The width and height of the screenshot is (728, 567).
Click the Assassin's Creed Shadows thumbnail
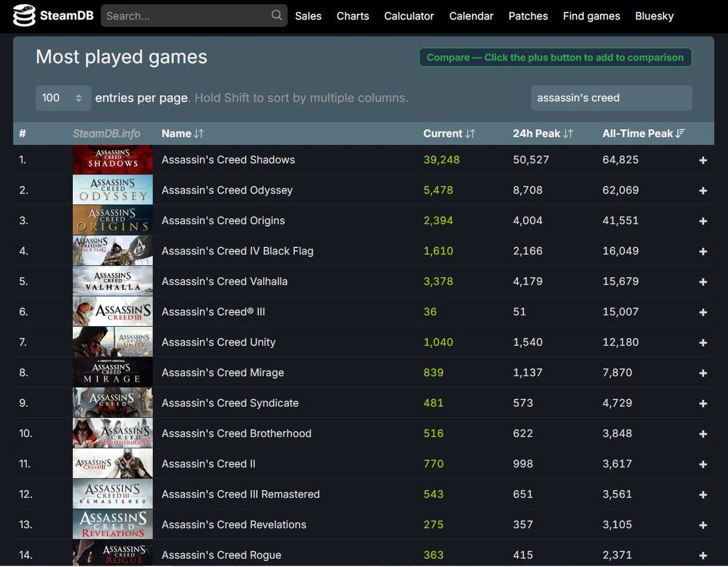113,159
